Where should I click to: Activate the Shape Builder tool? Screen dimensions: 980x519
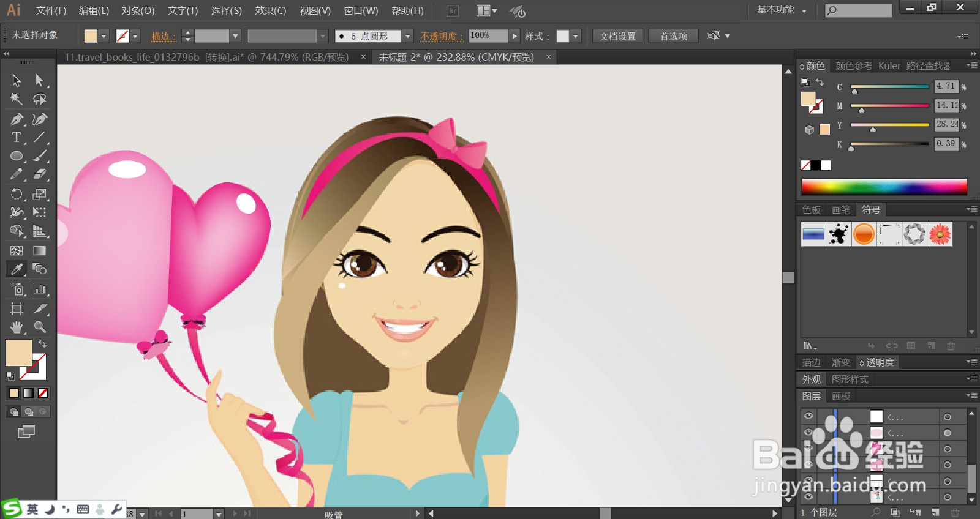pos(17,231)
